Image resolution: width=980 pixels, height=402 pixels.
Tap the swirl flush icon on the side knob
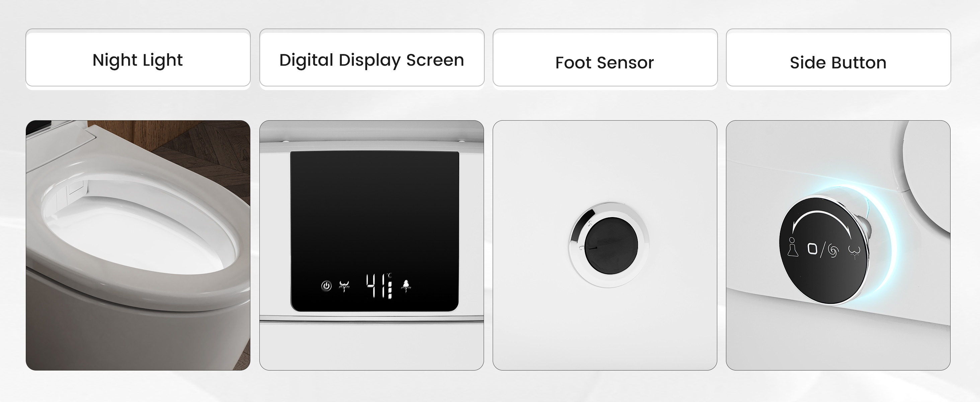[x=833, y=252]
